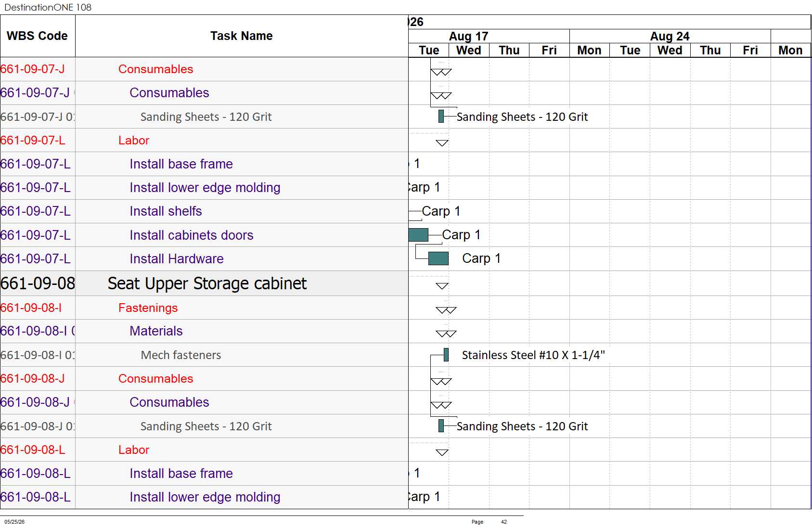Select the Install cabinets doors gantt bar

(x=418, y=235)
